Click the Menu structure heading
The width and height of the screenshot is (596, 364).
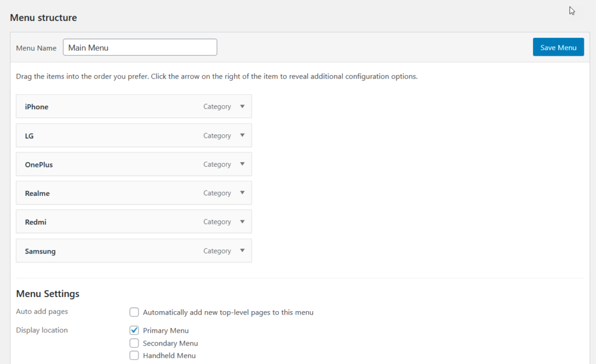[43, 18]
